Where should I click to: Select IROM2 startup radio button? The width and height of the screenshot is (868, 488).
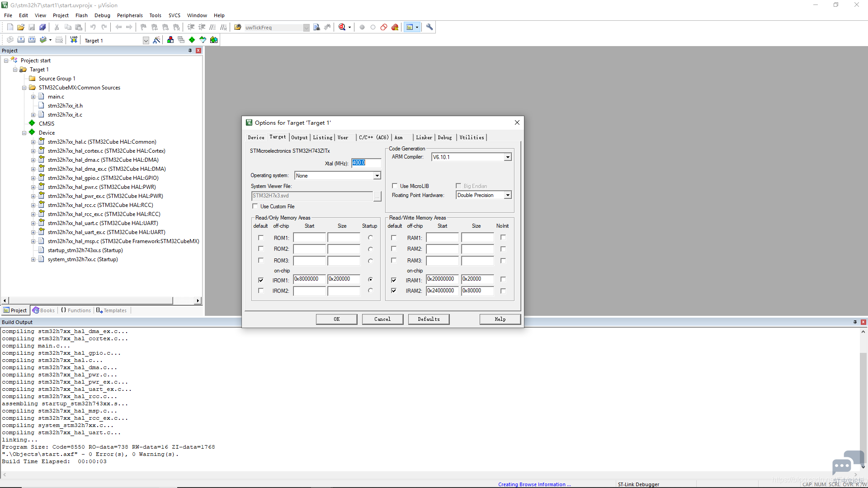click(x=370, y=291)
